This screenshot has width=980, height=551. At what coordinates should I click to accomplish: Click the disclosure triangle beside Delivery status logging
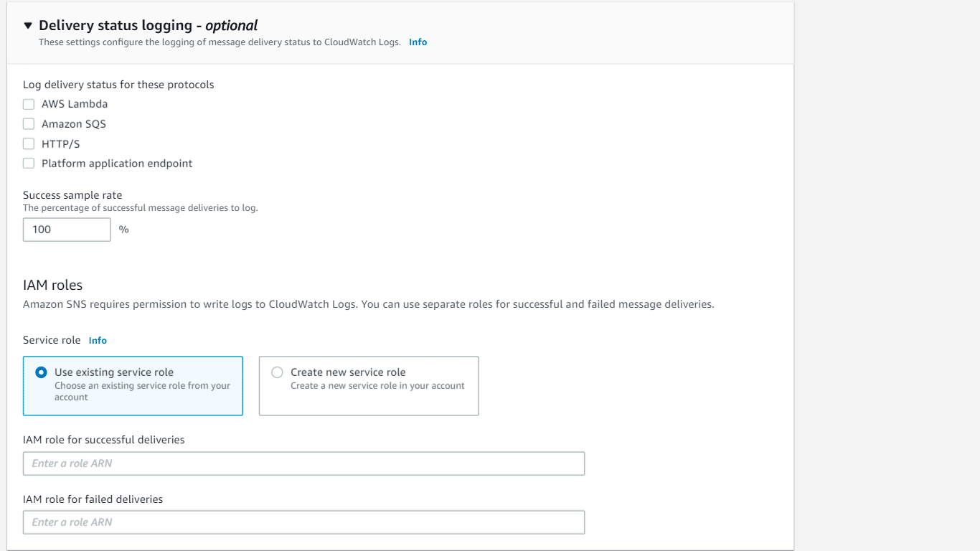28,25
